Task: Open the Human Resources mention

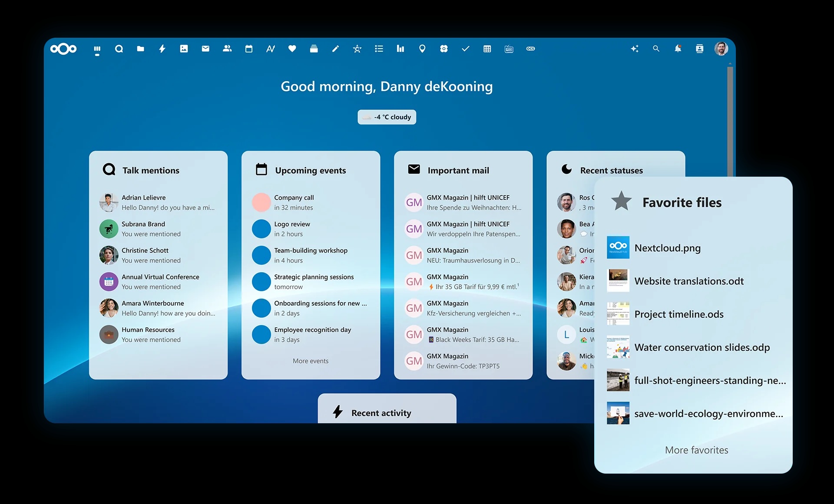Action: click(158, 335)
